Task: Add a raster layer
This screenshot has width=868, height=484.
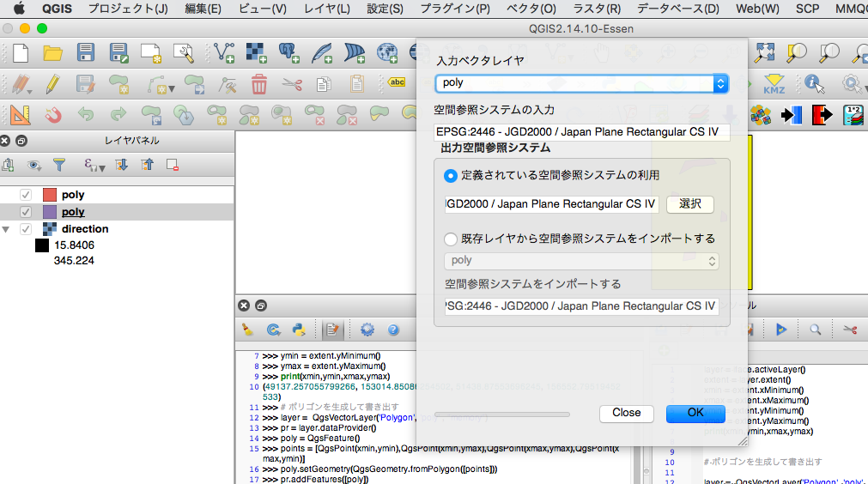Action: [x=256, y=52]
